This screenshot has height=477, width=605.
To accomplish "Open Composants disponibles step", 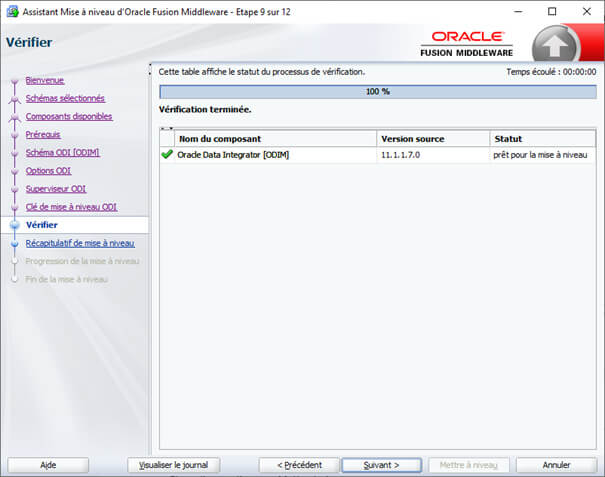I will coord(69,116).
